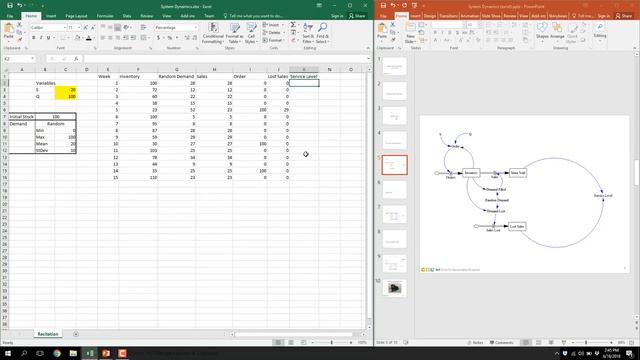Expand the Excel formula bar

[368, 59]
